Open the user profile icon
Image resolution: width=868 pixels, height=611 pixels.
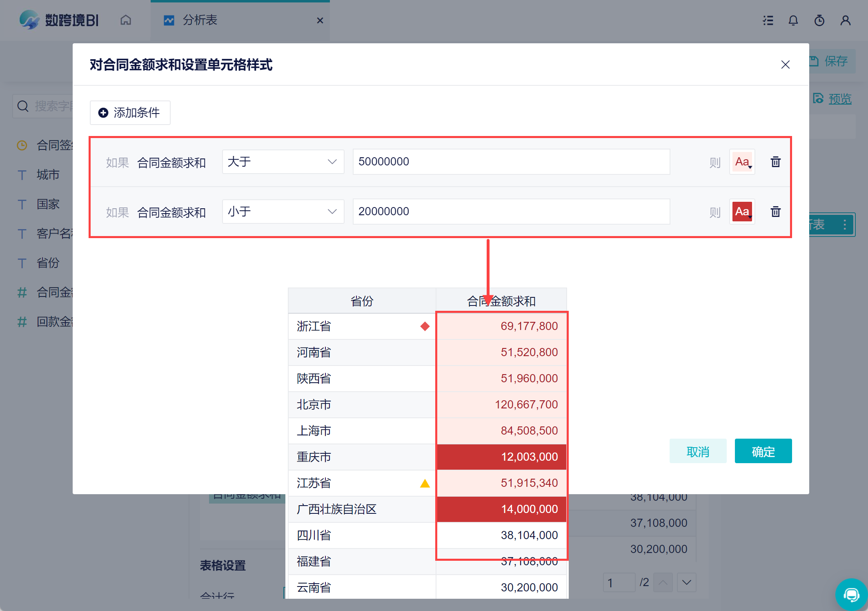pyautogui.click(x=845, y=20)
